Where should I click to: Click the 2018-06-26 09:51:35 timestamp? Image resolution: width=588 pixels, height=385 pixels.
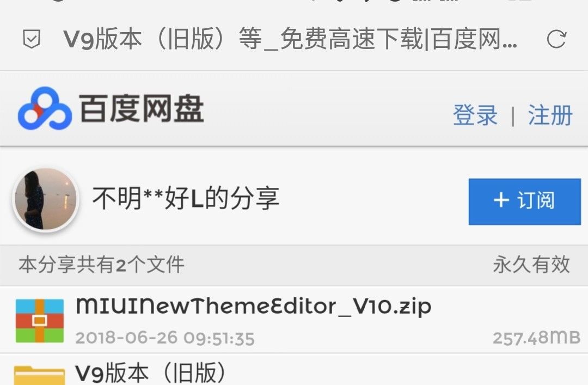(165, 338)
